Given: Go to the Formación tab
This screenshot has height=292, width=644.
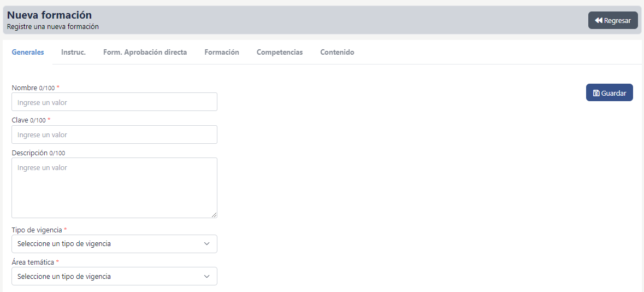Looking at the screenshot, I should pos(222,52).
